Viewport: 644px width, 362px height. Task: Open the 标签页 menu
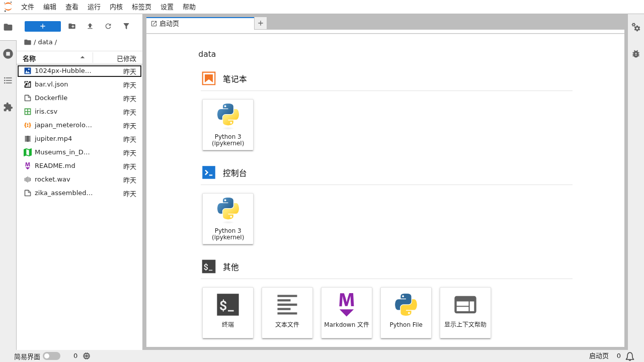coord(141,7)
